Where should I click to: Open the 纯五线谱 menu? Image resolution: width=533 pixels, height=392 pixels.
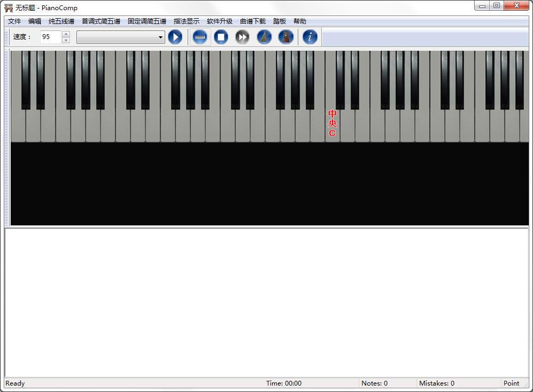coord(61,21)
